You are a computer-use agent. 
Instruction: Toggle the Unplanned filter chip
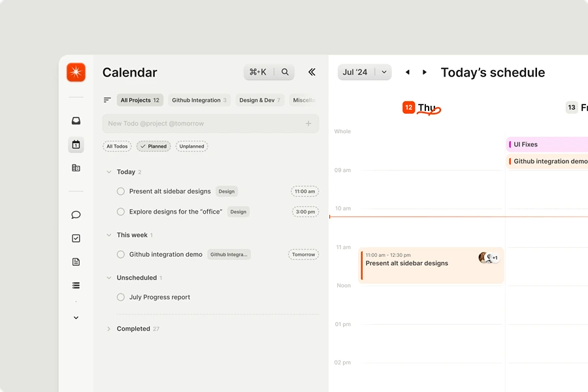click(x=191, y=146)
